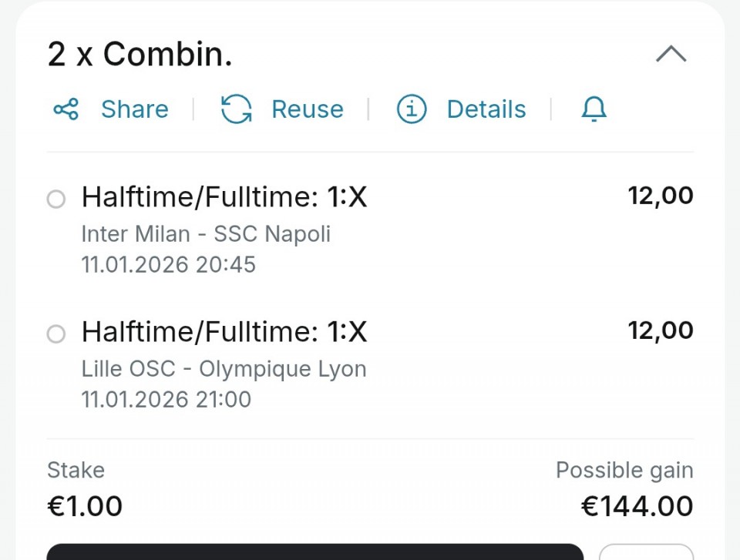The width and height of the screenshot is (740, 560).
Task: Tap the €1.00 stake amount
Action: pos(85,506)
